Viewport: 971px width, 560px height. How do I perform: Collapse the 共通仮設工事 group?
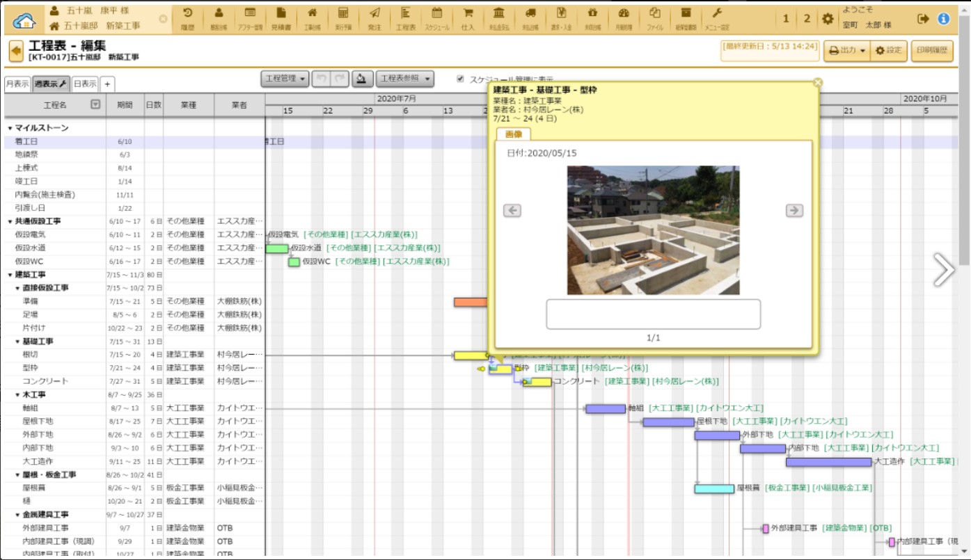click(x=10, y=221)
